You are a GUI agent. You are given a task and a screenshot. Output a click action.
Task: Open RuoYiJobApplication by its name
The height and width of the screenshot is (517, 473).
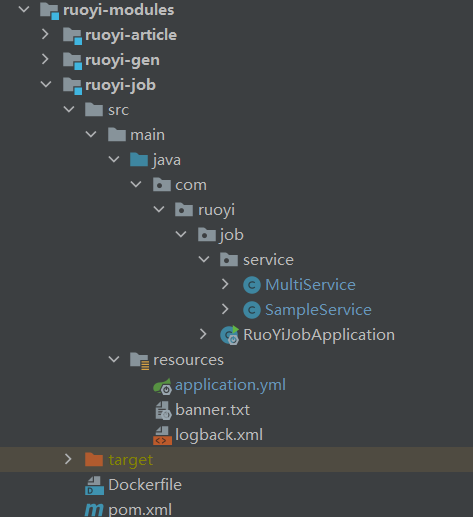coord(319,336)
